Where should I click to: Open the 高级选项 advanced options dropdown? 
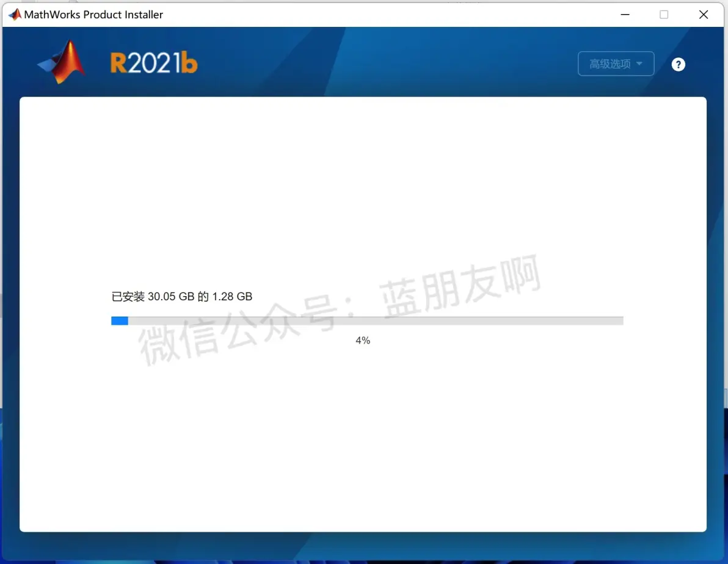(616, 63)
